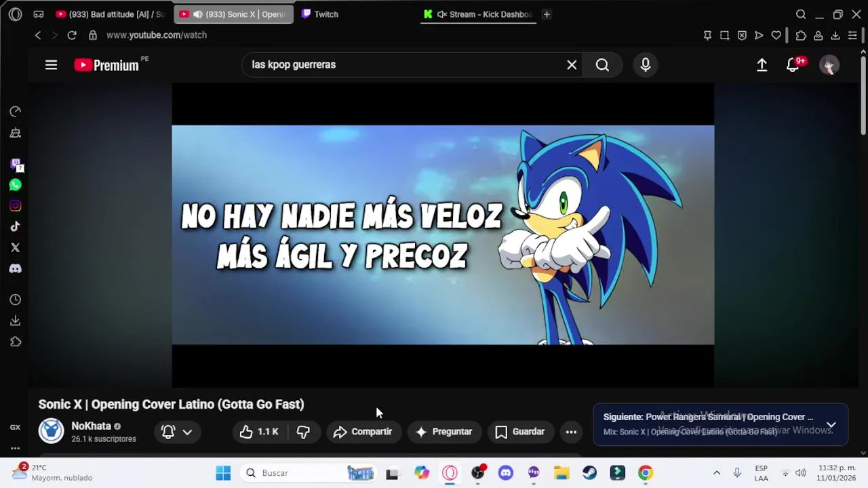Open downloads in the Opera sidebar
Image resolution: width=868 pixels, height=488 pixels.
16,321
